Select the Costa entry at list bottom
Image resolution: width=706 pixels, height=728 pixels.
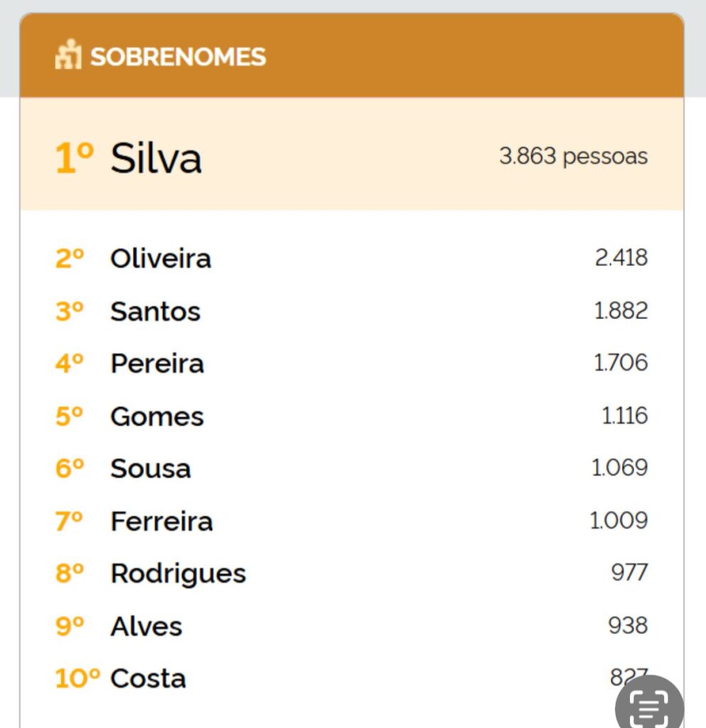(148, 678)
